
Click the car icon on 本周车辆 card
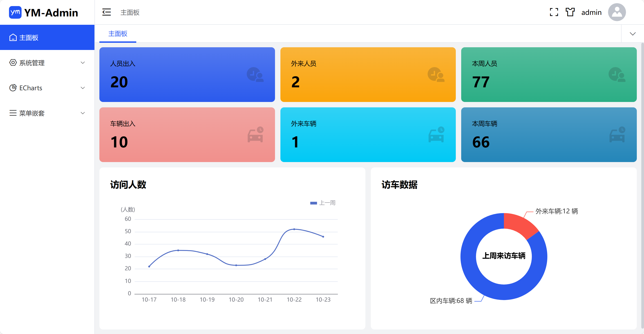point(617,135)
